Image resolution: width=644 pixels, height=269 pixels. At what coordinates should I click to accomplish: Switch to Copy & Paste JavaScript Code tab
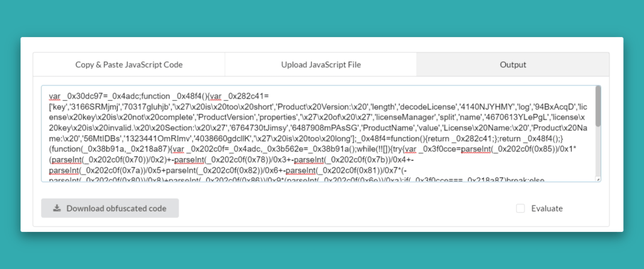tap(128, 64)
